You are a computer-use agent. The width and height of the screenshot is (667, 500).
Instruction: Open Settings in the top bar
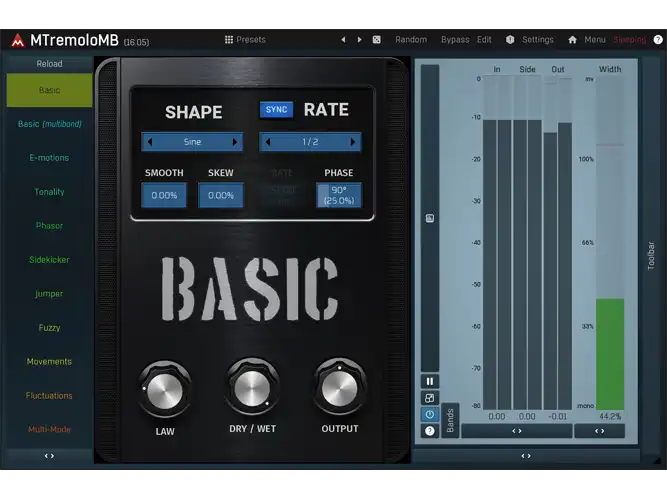tap(538, 40)
